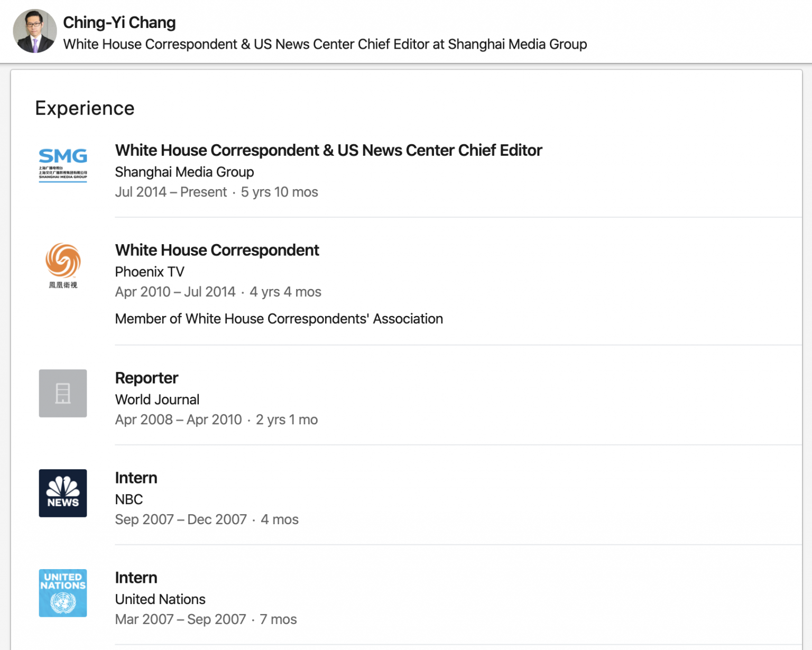Viewport: 812px width, 650px height.
Task: Click the orange Phoenix TV logo
Action: 63,264
